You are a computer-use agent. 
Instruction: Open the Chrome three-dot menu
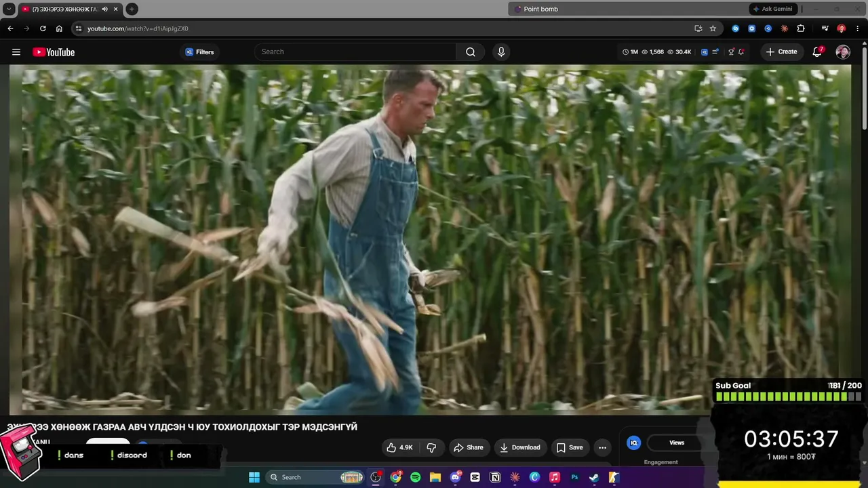(x=857, y=28)
